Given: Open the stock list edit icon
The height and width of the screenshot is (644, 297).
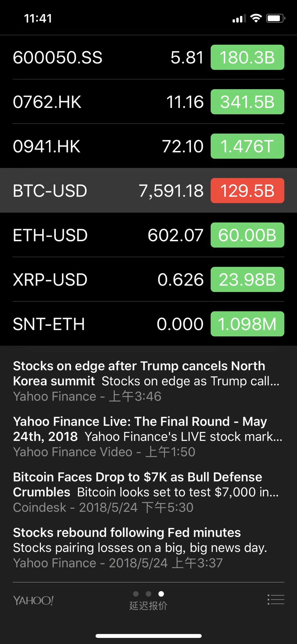Looking at the screenshot, I should 276,599.
